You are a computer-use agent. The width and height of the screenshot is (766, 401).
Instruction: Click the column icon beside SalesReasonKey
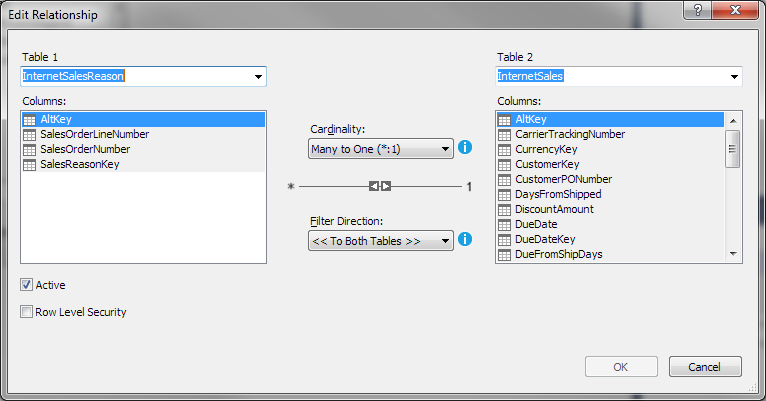pos(29,165)
